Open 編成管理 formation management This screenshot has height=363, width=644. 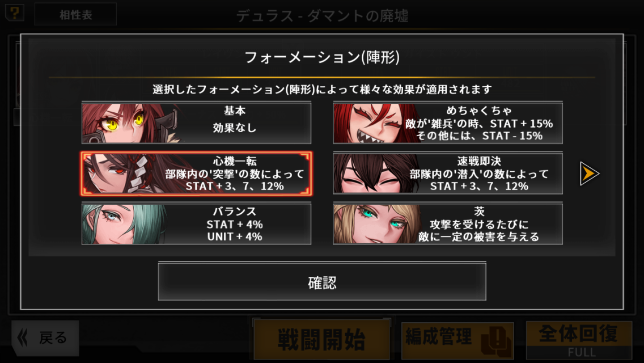[457, 340]
